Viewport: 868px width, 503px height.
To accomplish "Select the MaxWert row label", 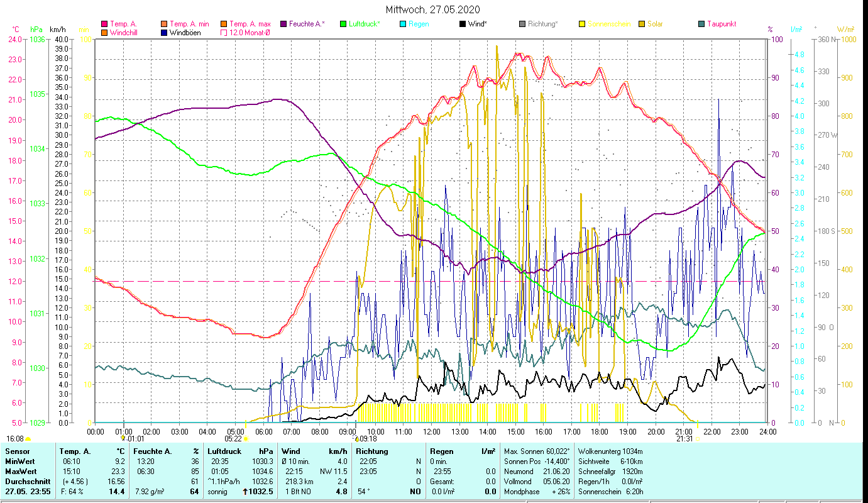I will click(21, 471).
